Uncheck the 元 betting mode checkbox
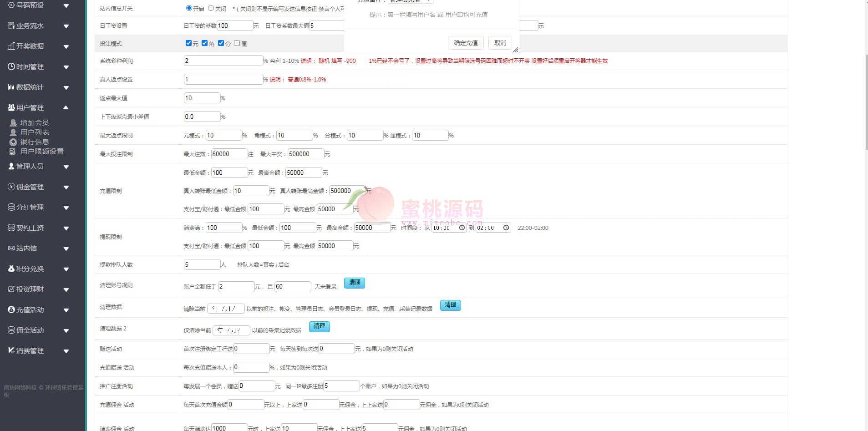Screen dimensions: 868x431 tap(188, 43)
